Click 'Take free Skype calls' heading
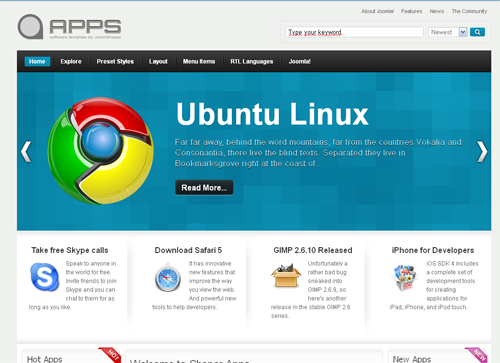Viewport: 500px width, 363px height. click(70, 250)
